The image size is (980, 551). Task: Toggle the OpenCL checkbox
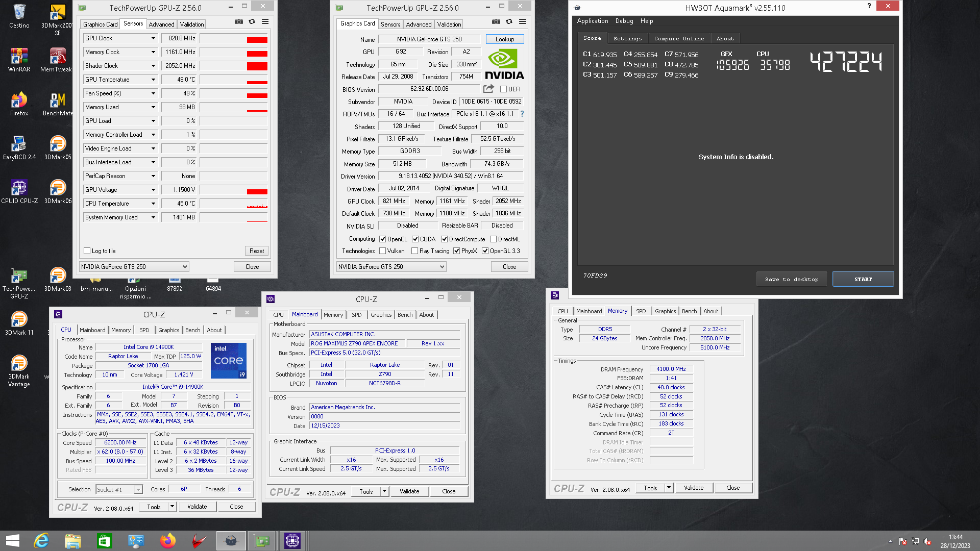pos(382,239)
